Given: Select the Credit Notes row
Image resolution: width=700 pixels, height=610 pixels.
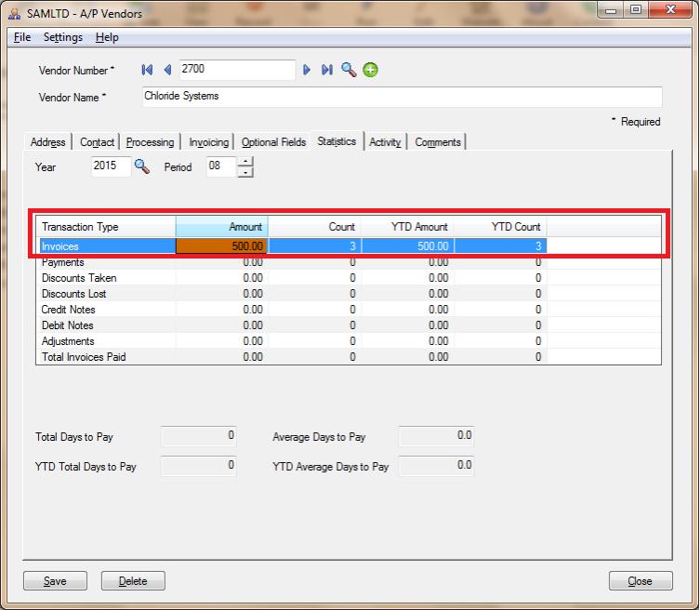Looking at the screenshot, I should pyautogui.click(x=293, y=310).
